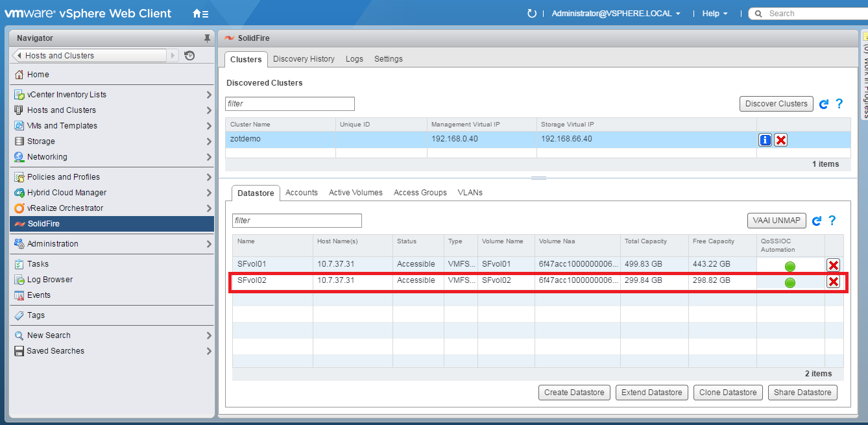This screenshot has width=868, height=425.
Task: Click the Hosts and Clusters icon in the list
Action: [19, 110]
